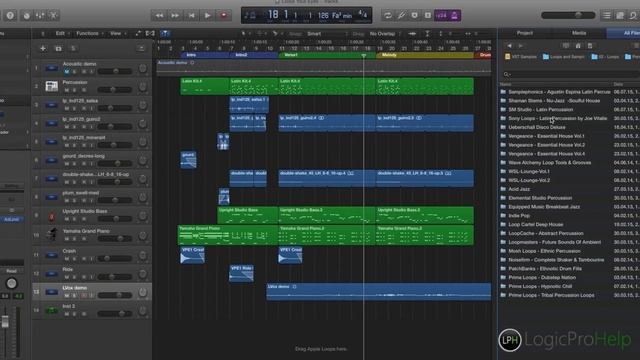Duplicate the selected track using header icon

coord(58,49)
